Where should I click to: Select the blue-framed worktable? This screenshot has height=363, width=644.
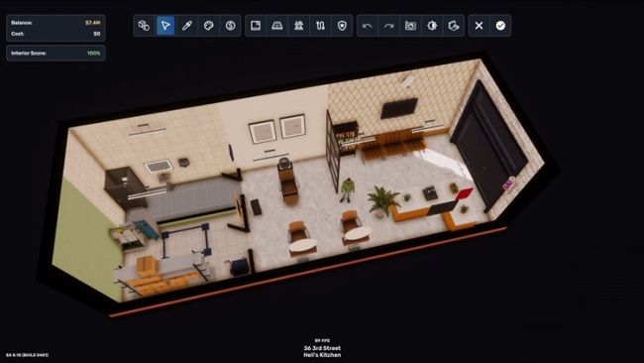pos(186,240)
